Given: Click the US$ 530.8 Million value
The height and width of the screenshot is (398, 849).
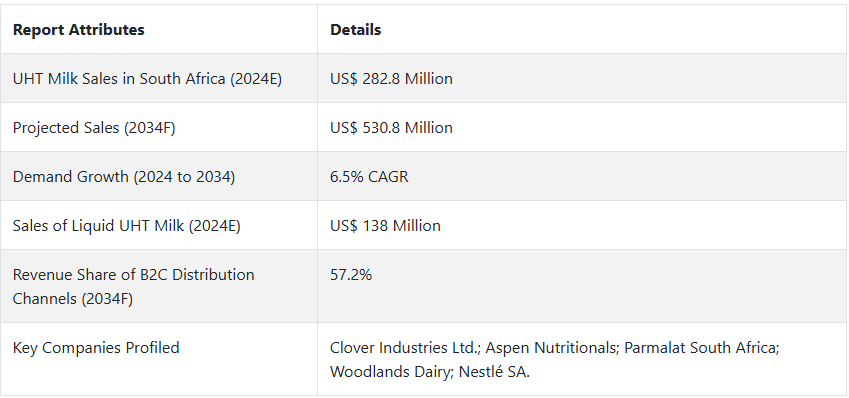Looking at the screenshot, I should (x=391, y=128).
